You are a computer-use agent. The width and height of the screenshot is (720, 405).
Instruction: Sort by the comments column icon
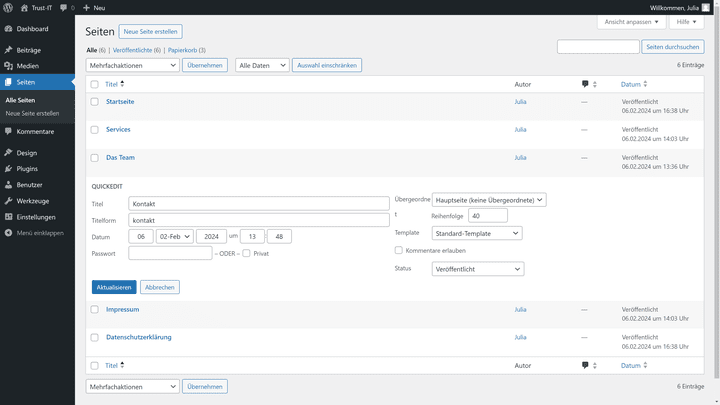(x=585, y=84)
